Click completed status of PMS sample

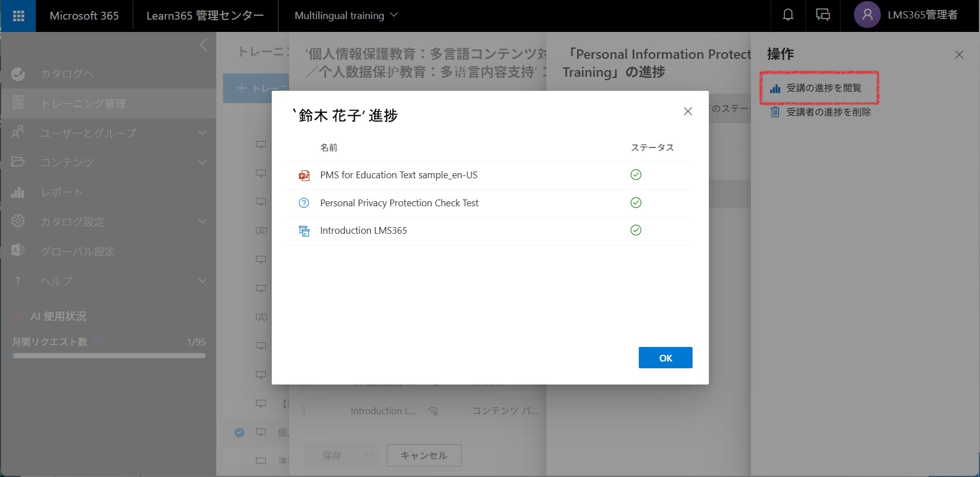(x=636, y=175)
